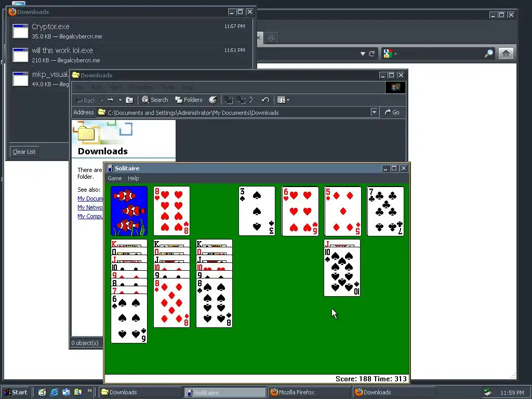This screenshot has width=532, height=399.
Task: Click the magnifier Quick Launch icon
Action: (x=78, y=392)
